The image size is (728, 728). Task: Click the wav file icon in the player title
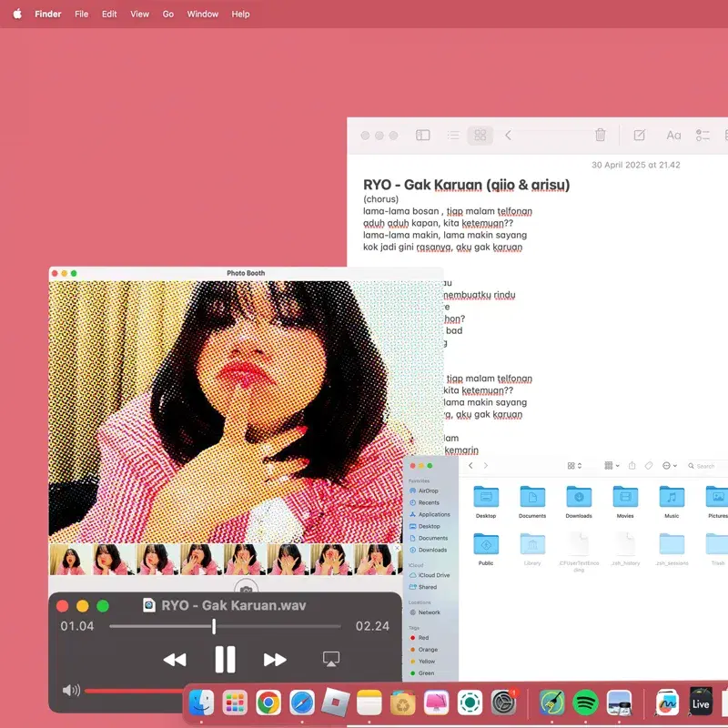pos(149,605)
